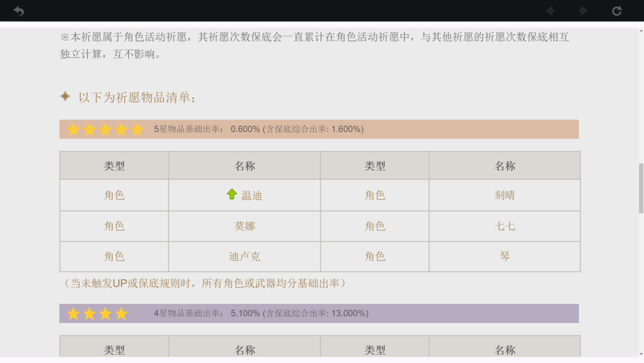Select character name 琴 in table
The image size is (644, 363).
(x=504, y=257)
